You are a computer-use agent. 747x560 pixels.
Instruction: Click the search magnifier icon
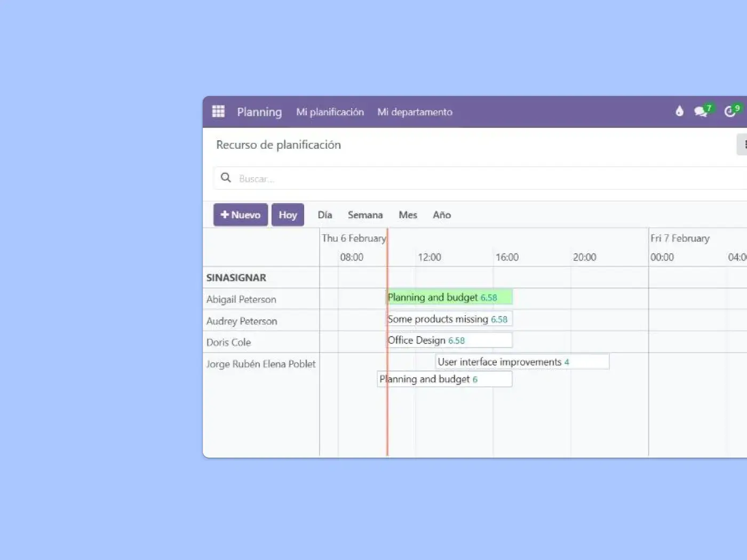click(x=226, y=178)
